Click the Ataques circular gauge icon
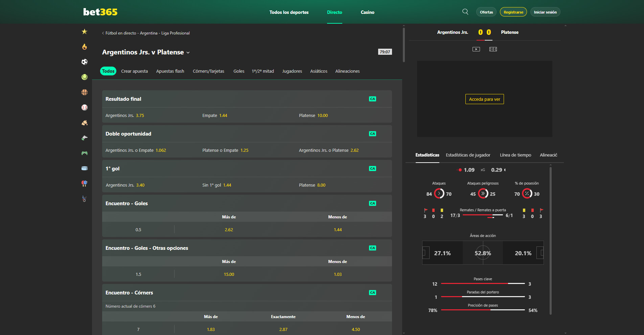Viewport: 644px width, 335px height. click(439, 194)
